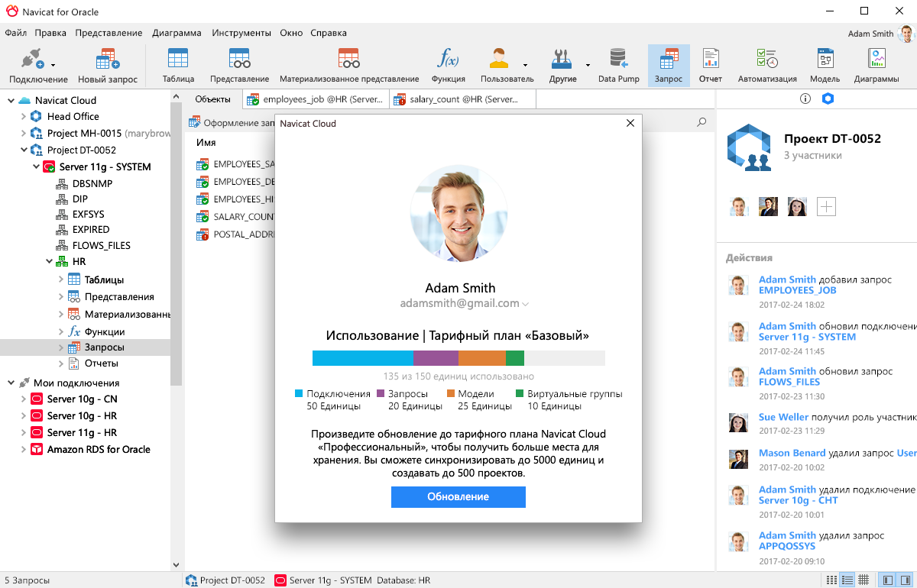Click the Обновление button
Screen dimensions: 917x588
pos(458,496)
